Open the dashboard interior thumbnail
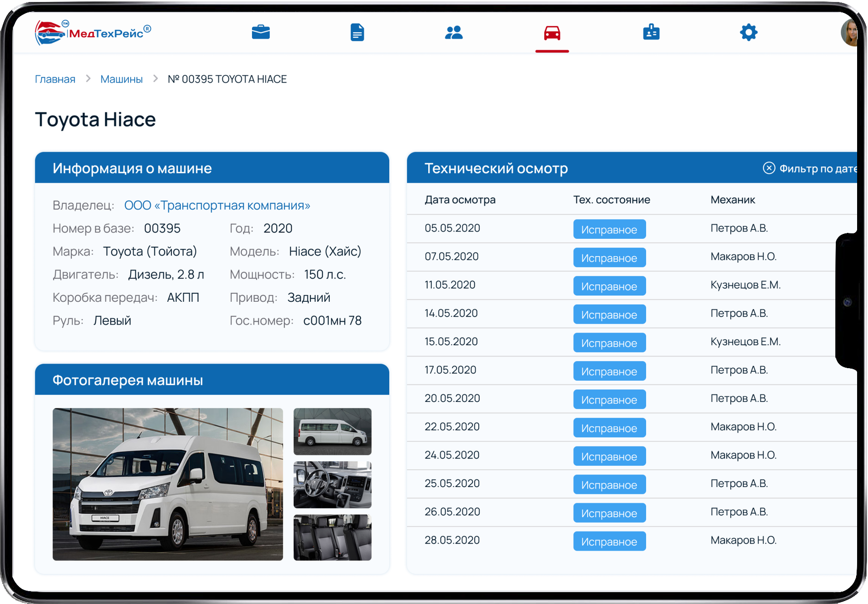The image size is (868, 604). coord(332,485)
